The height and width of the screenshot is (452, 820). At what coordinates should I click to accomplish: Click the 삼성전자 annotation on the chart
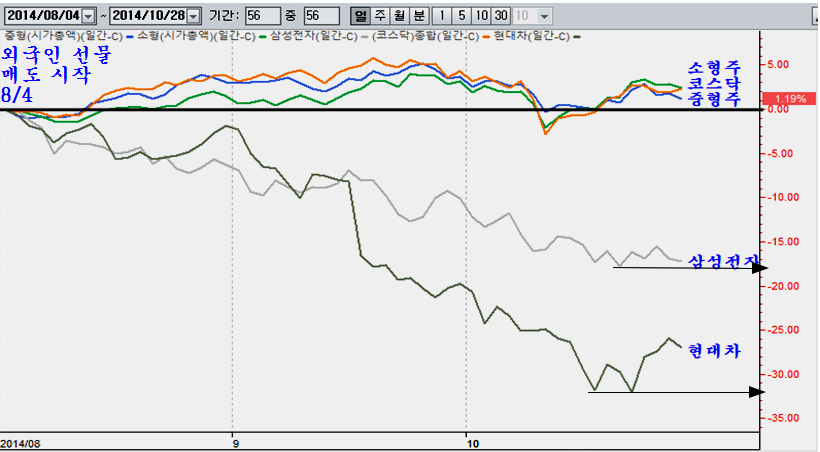[x=722, y=262]
